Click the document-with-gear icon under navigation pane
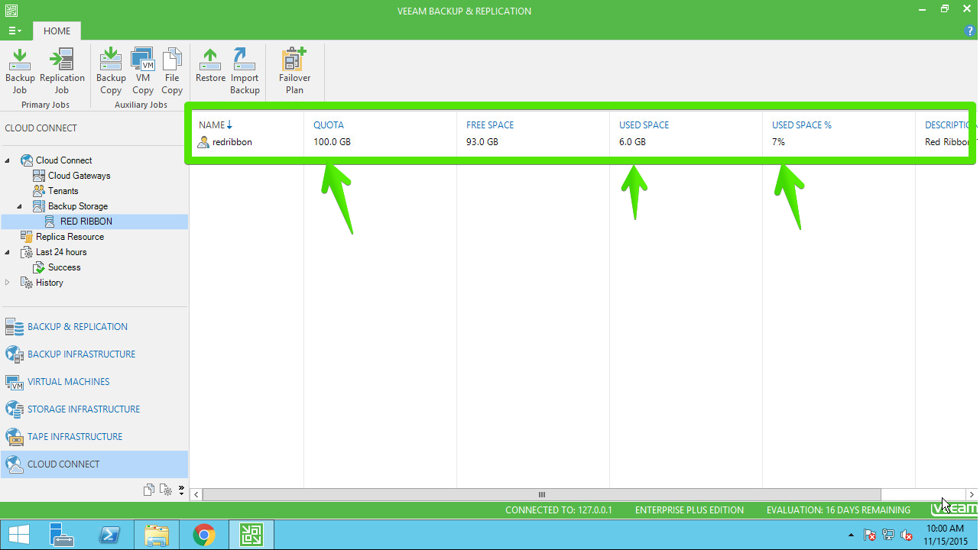This screenshot has height=550, width=980. (x=165, y=490)
